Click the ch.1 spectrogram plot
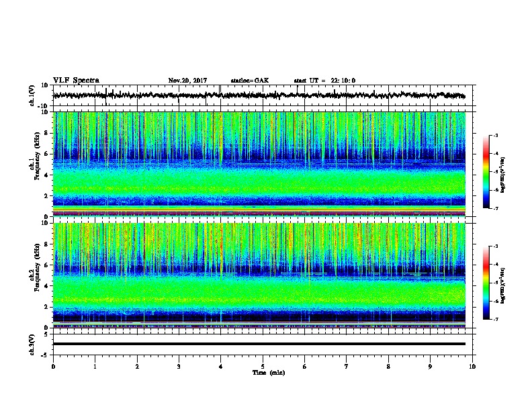This screenshot has height=411, width=532. [259, 164]
